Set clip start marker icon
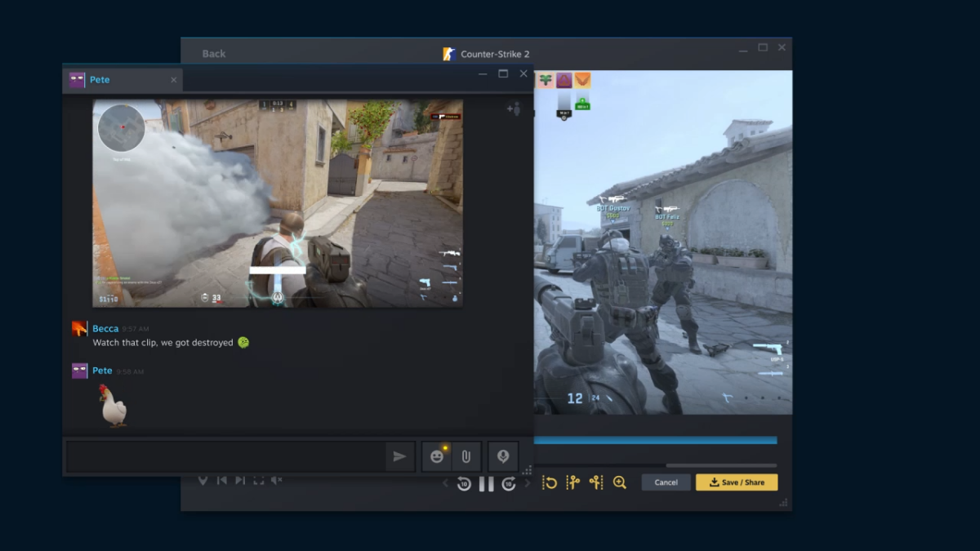This screenshot has height=551, width=980. click(x=572, y=482)
